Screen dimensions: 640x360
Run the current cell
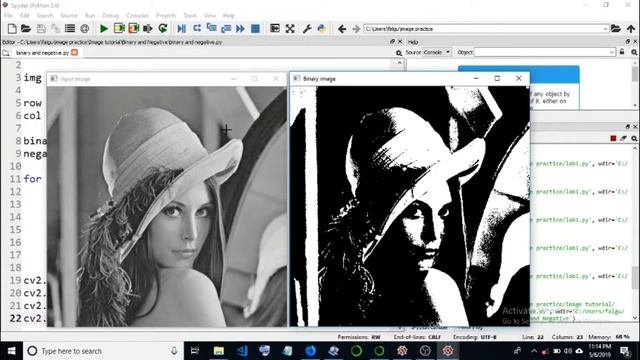tap(119, 29)
